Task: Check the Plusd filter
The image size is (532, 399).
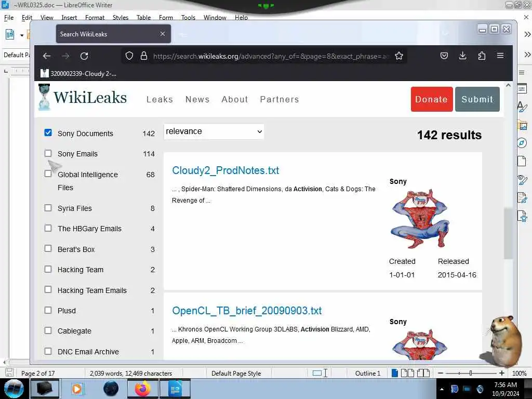Action: pyautogui.click(x=48, y=310)
